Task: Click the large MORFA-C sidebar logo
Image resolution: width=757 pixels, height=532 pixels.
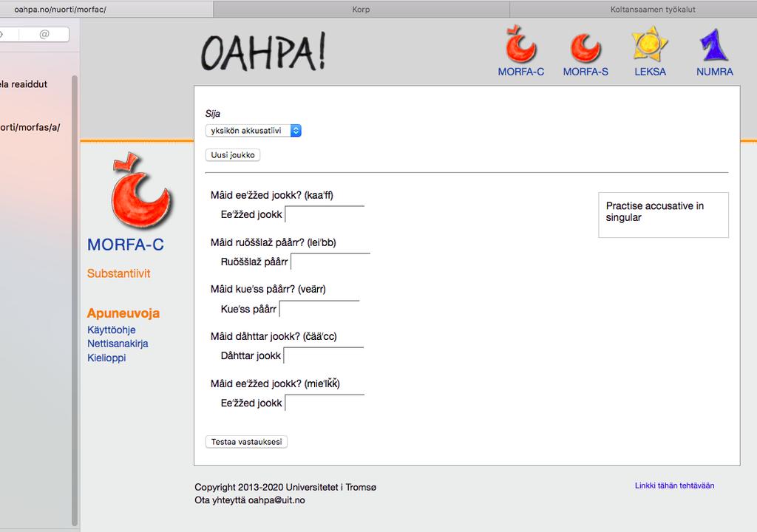Action: pos(140,191)
